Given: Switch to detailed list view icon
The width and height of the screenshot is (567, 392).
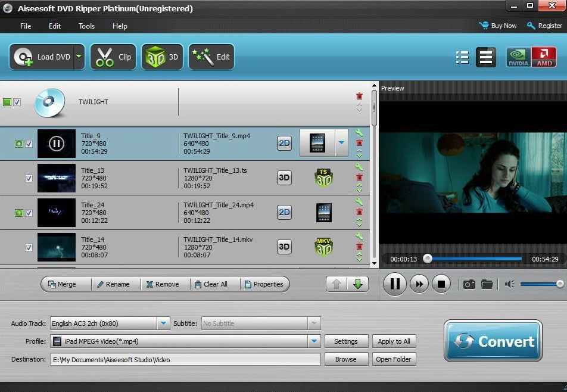Looking at the screenshot, I should click(x=462, y=57).
